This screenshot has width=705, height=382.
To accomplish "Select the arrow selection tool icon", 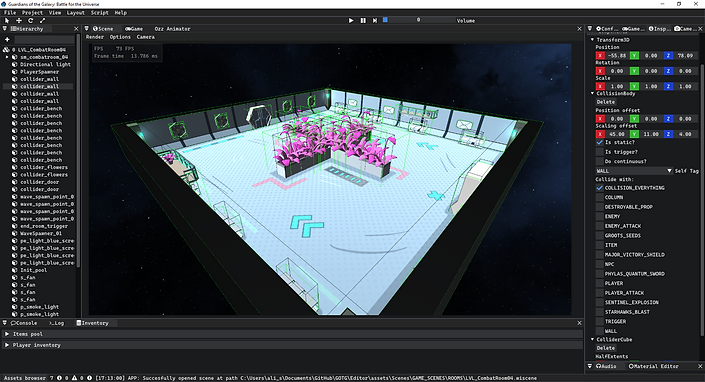I will 7,20.
